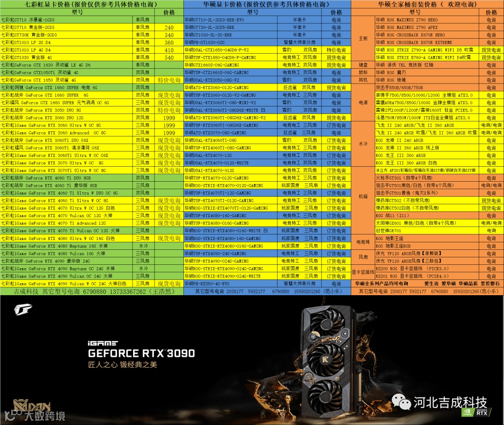This screenshot has height=425, width=504.
Task: Click '订货电询' for 华硕DUAL-RTX4060TI-O8G
Action: pos(336,140)
